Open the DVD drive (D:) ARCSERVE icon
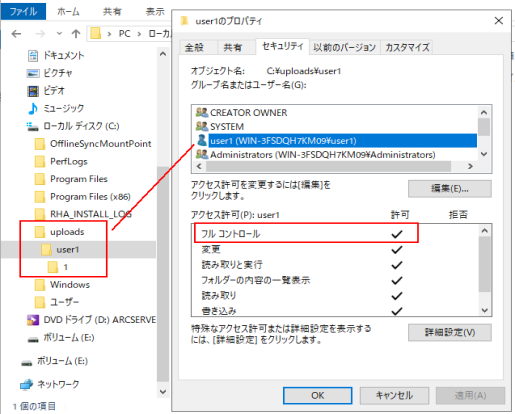Image resolution: width=515 pixels, height=414 pixels. pyautogui.click(x=33, y=320)
